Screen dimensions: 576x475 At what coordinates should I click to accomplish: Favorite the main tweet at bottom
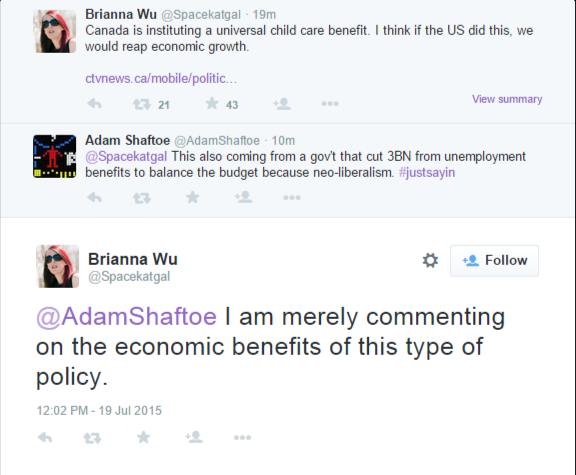pyautogui.click(x=143, y=437)
